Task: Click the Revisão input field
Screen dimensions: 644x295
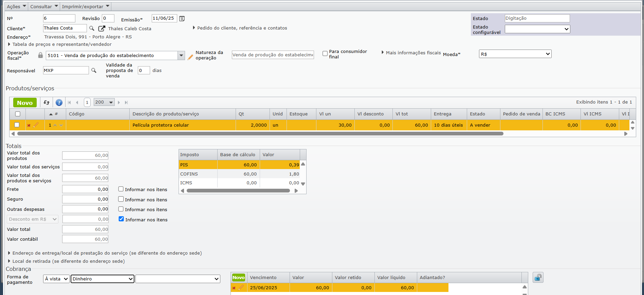Action: pyautogui.click(x=108, y=18)
